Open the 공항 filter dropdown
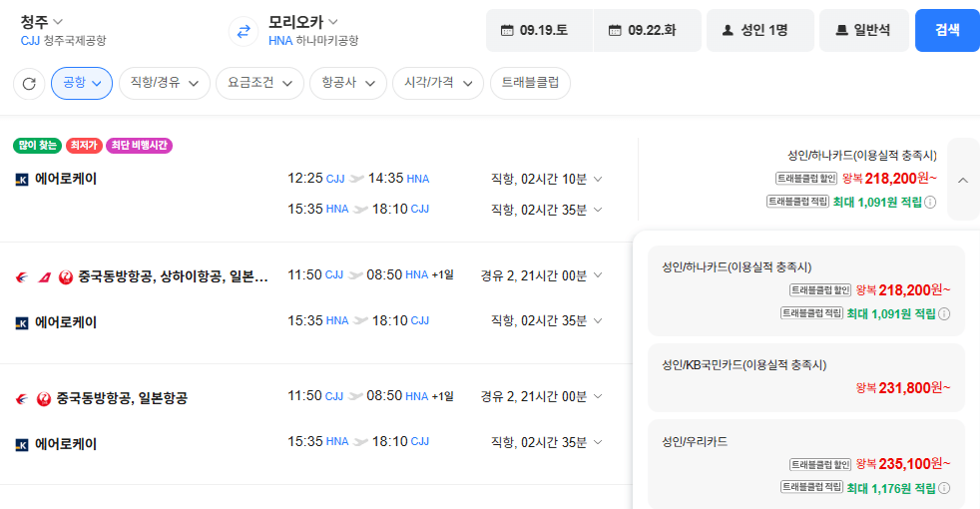 click(x=82, y=83)
